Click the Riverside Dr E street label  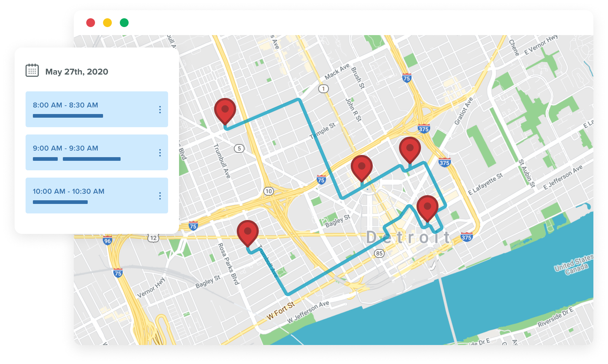pos(555,317)
